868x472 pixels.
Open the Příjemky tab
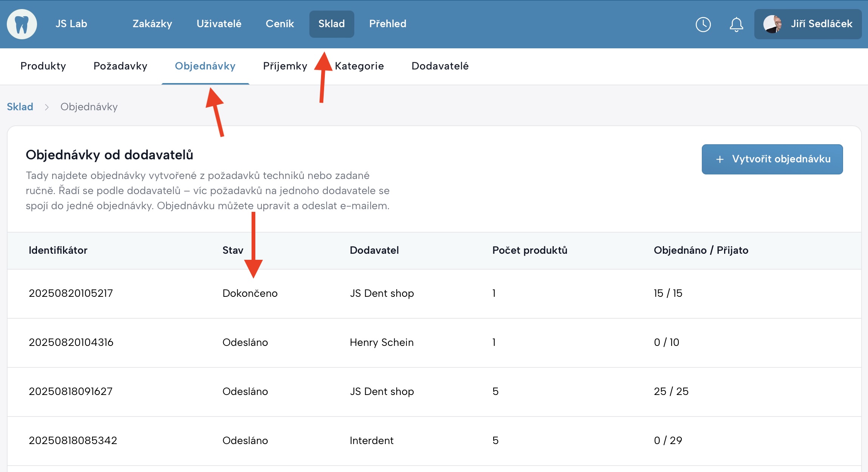(x=285, y=66)
